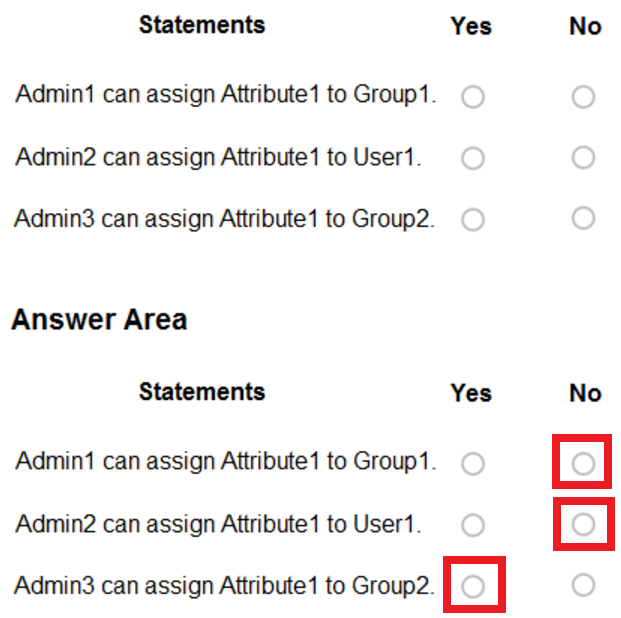Choose Yes for Admin1 in Answer Area

473,463
